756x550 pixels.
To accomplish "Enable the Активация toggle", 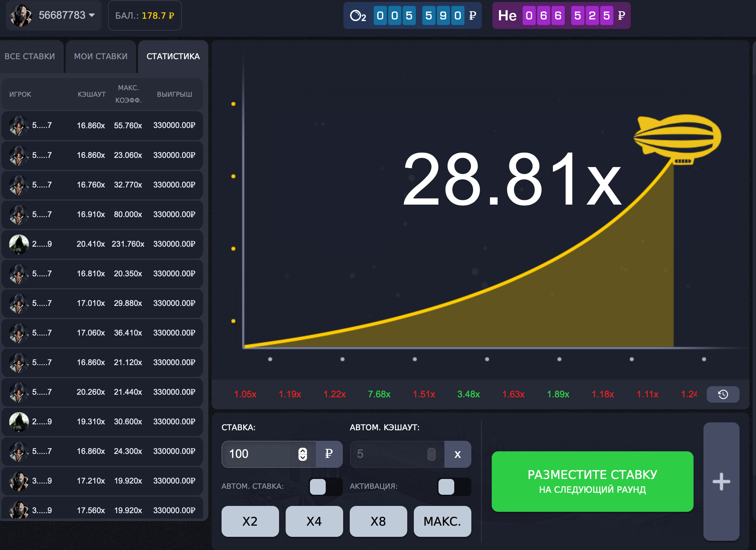I will [454, 487].
